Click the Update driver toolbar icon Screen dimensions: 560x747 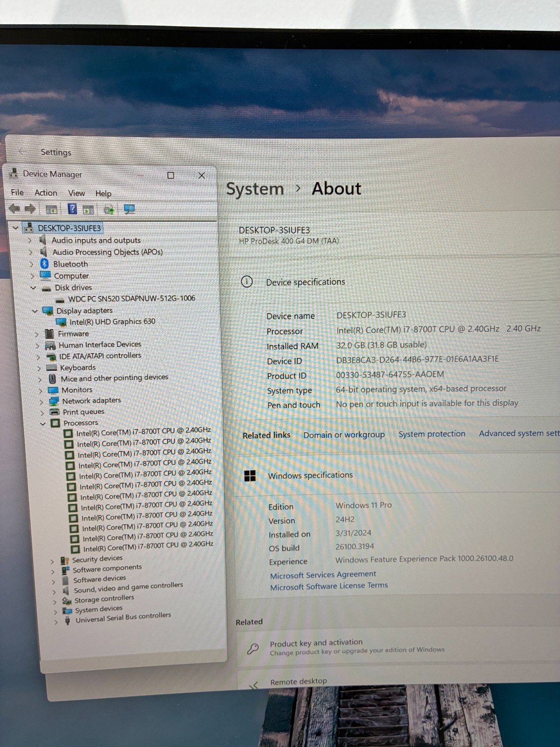(109, 210)
